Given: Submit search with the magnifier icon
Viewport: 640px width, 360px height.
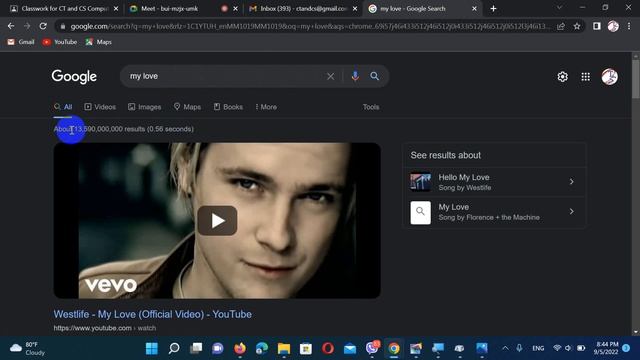Looking at the screenshot, I should pyautogui.click(x=374, y=76).
